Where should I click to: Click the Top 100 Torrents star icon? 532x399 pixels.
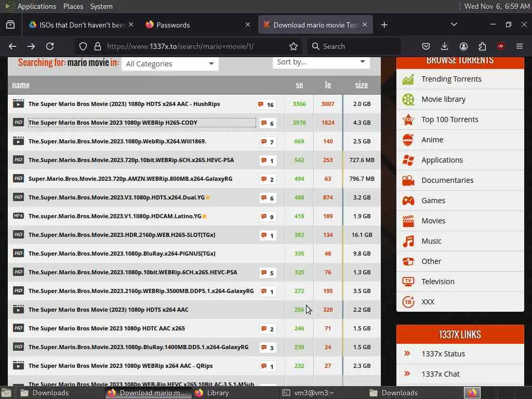point(408,119)
